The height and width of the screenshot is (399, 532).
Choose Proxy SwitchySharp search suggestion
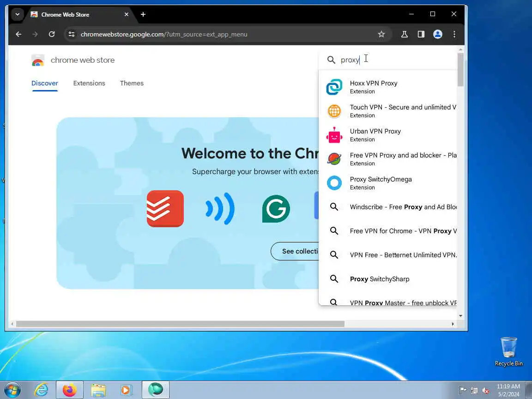tap(388, 279)
